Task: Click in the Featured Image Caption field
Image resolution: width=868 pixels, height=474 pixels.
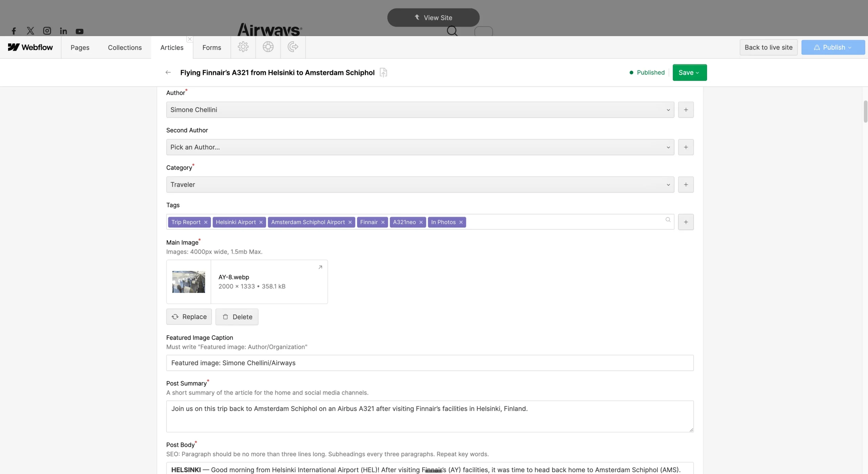Action: 430,363
